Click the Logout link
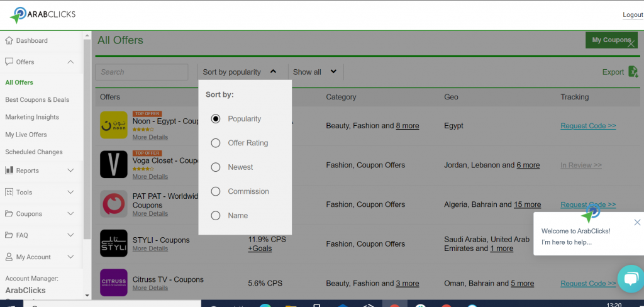This screenshot has height=307, width=644. pyautogui.click(x=633, y=15)
